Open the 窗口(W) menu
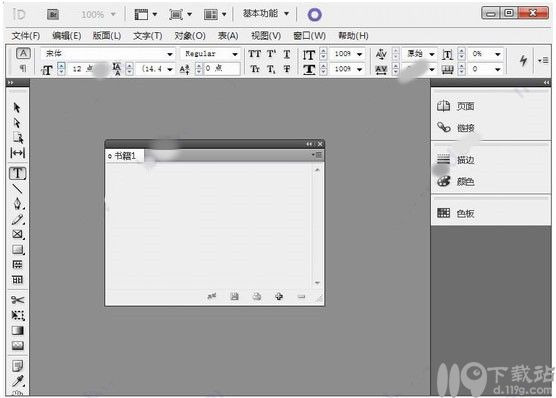 click(x=310, y=35)
